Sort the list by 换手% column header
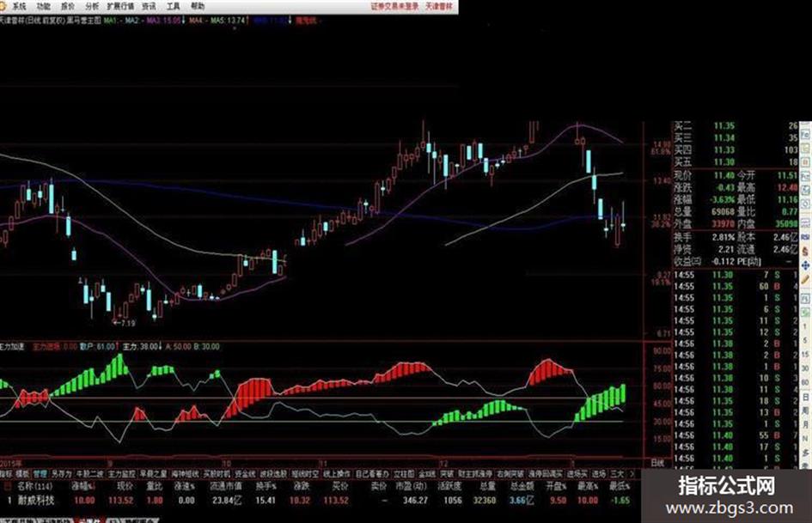This screenshot has height=523, width=812. 266,487
